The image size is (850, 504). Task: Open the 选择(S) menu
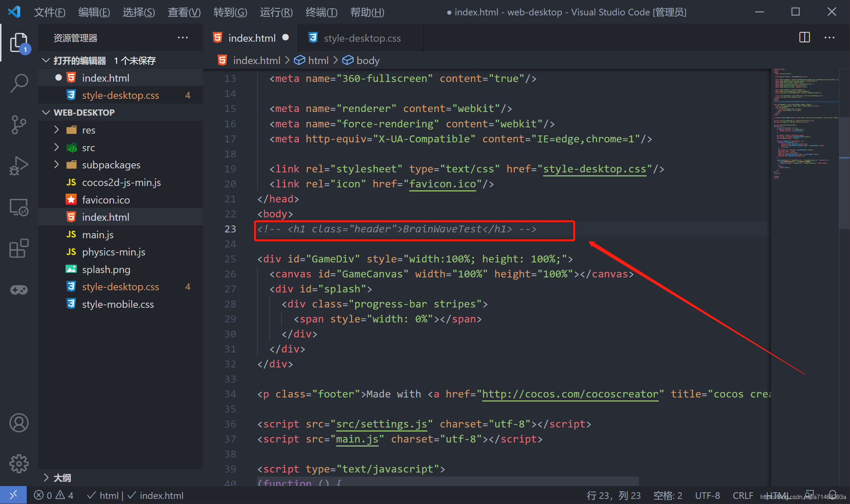click(x=139, y=12)
